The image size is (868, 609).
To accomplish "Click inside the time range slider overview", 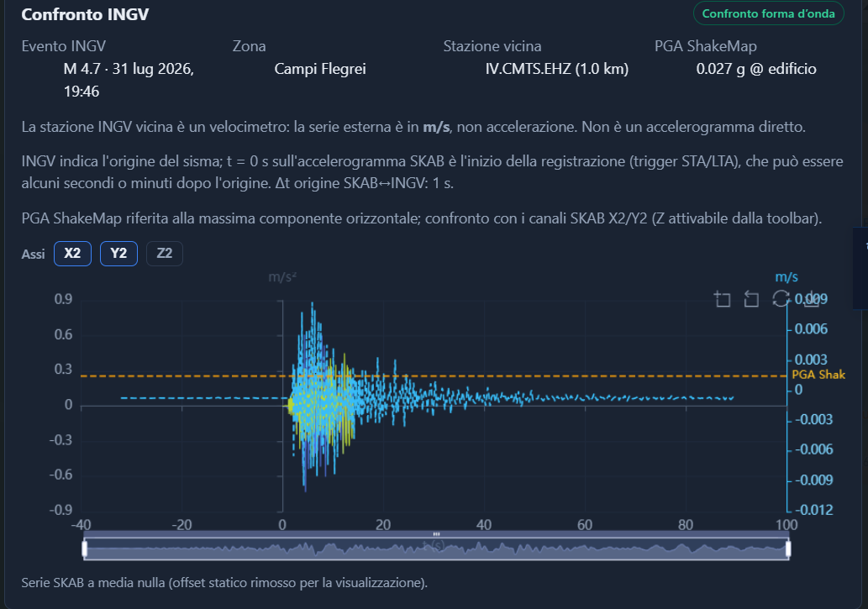I will point(436,549).
